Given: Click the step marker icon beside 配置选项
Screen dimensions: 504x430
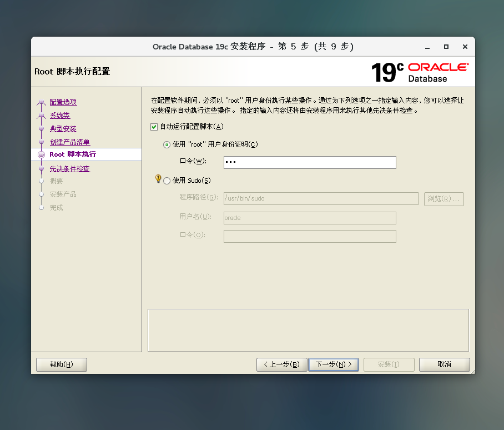Looking at the screenshot, I should click(41, 102).
